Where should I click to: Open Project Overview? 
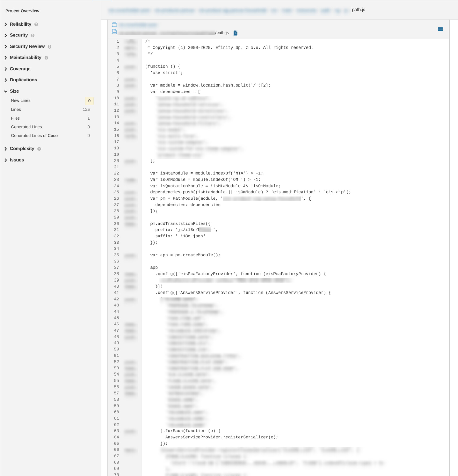pyautogui.click(x=22, y=11)
